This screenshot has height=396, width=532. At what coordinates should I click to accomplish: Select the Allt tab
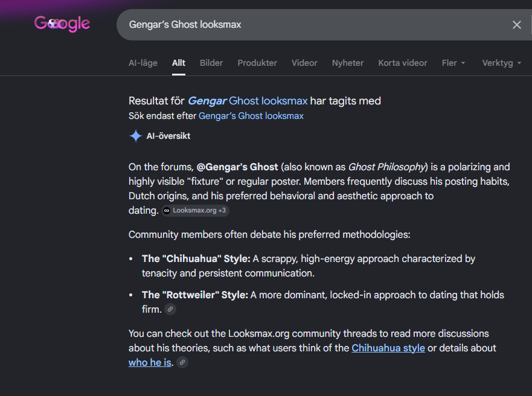pyautogui.click(x=179, y=63)
